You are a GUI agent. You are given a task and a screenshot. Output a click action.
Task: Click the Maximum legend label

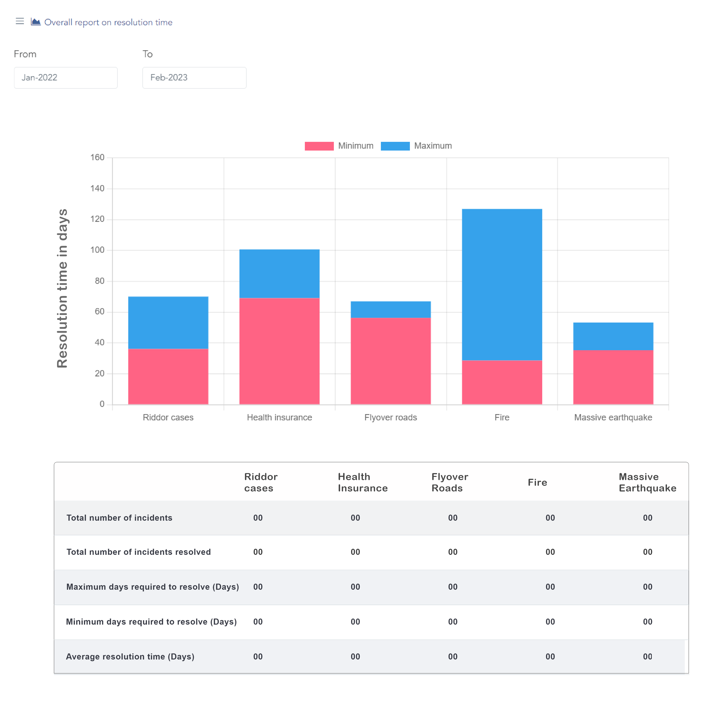(432, 146)
